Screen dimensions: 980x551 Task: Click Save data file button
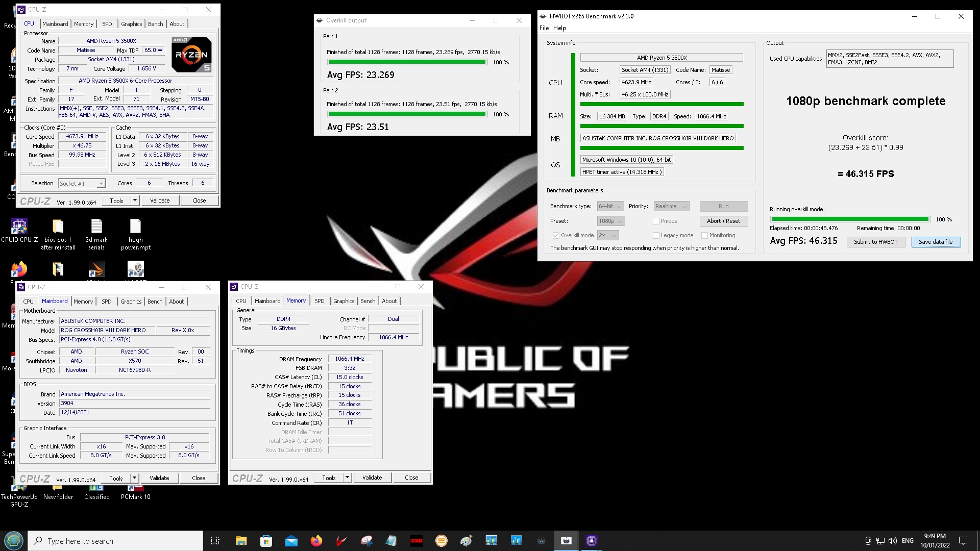936,242
